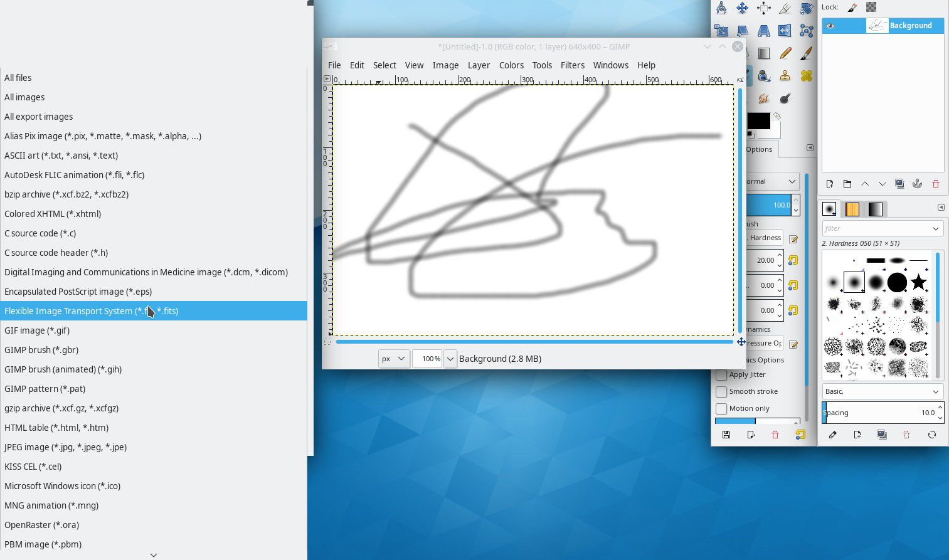This screenshot has width=949, height=560.
Task: Select the Pencil tool
Action: coord(785,53)
